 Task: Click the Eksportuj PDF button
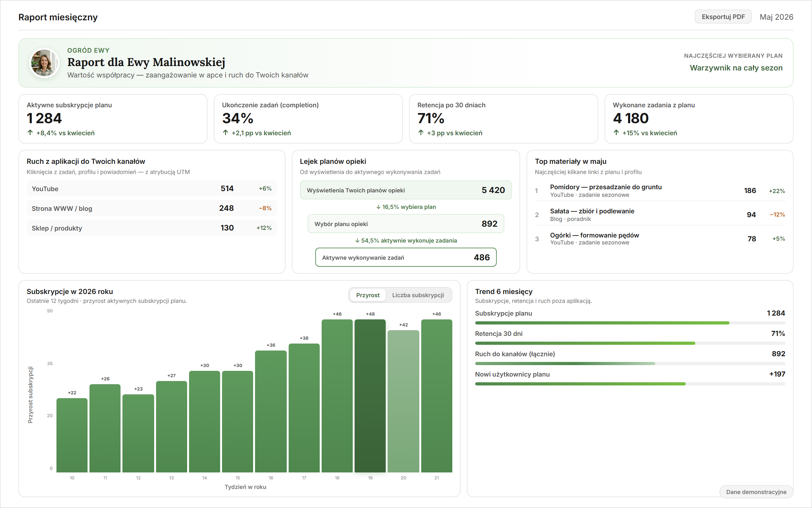click(723, 17)
